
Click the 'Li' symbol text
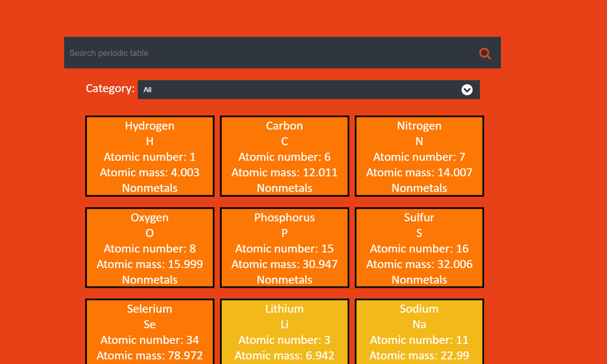pos(284,324)
